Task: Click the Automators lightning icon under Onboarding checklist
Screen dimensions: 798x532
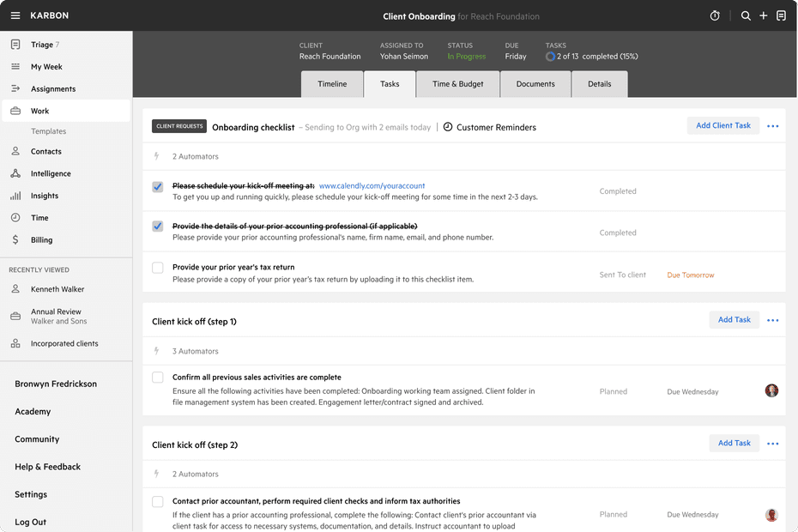Action: (x=157, y=156)
